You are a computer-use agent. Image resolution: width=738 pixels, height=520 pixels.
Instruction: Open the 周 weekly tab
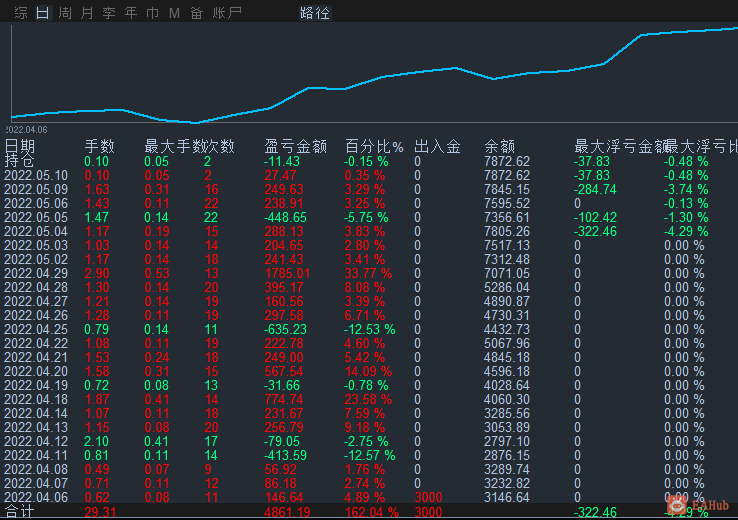65,13
